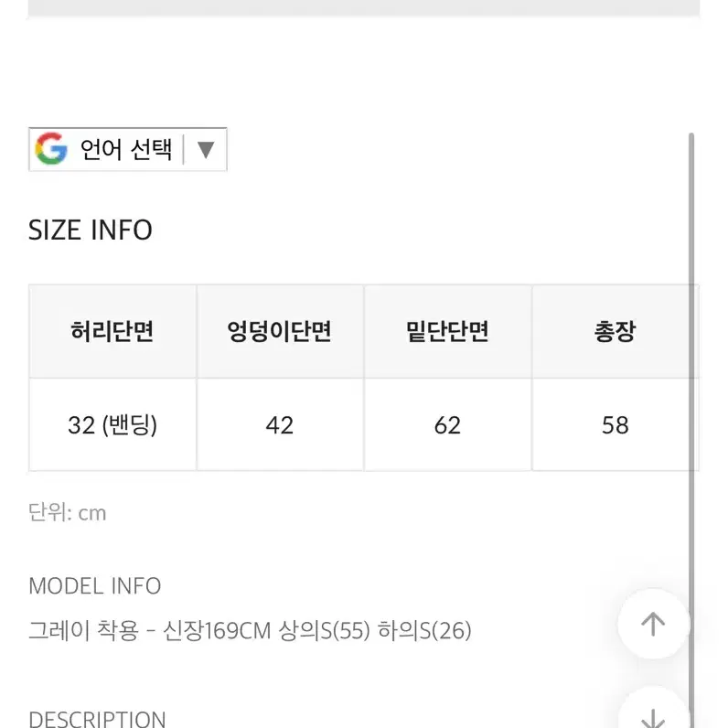The width and height of the screenshot is (728, 728).
Task: Click the hem value 62 cell
Action: (x=447, y=425)
